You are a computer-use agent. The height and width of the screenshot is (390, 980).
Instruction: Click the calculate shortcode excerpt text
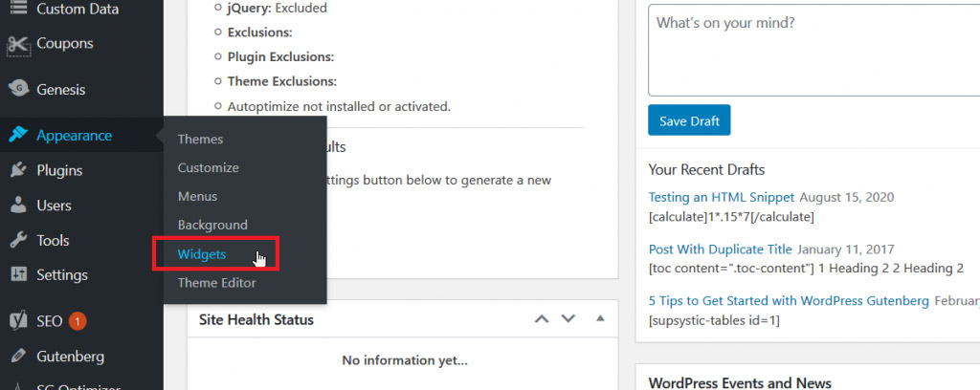click(x=730, y=217)
